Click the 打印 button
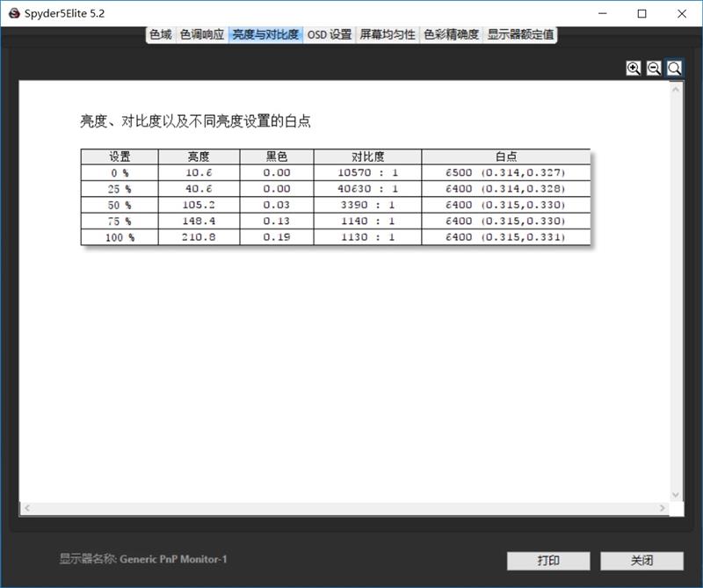703x588 pixels. point(547,560)
